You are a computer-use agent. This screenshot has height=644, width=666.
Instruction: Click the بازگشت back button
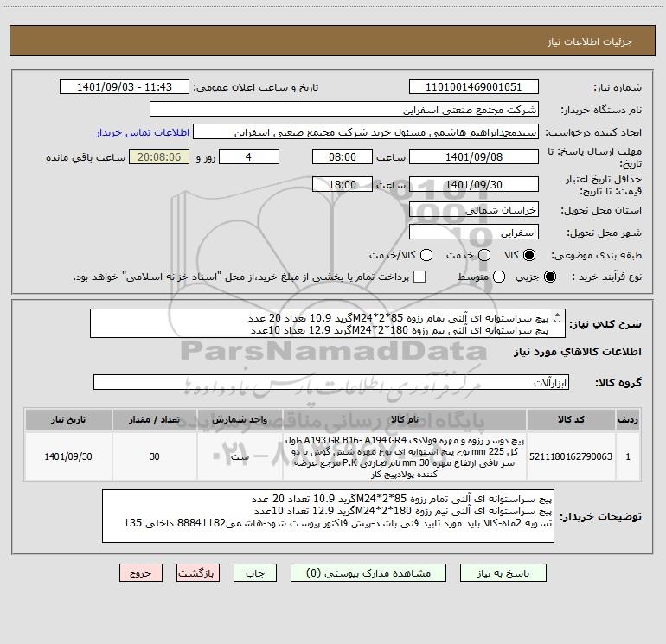[x=198, y=573]
